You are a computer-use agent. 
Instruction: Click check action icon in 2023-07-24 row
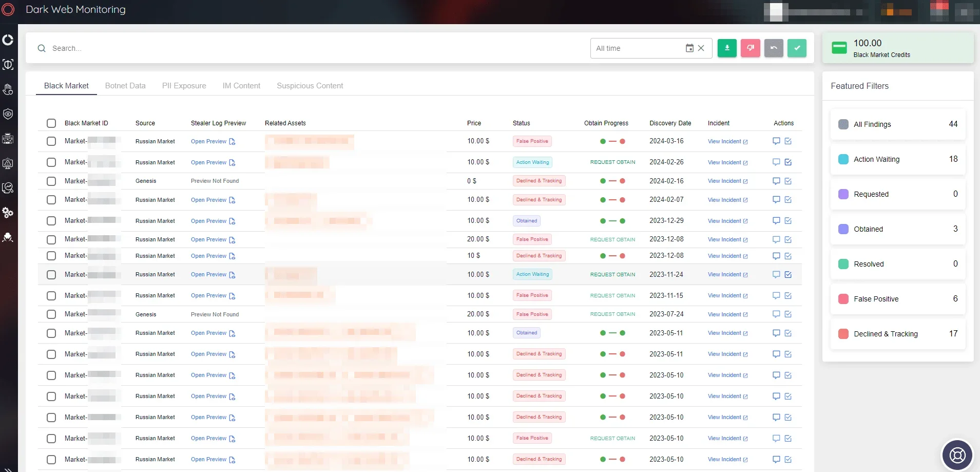tap(788, 314)
